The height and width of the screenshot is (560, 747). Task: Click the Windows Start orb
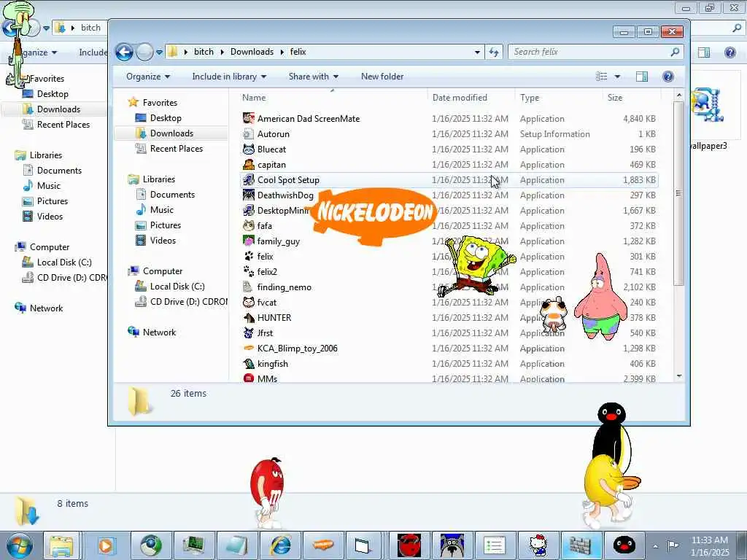click(x=20, y=545)
